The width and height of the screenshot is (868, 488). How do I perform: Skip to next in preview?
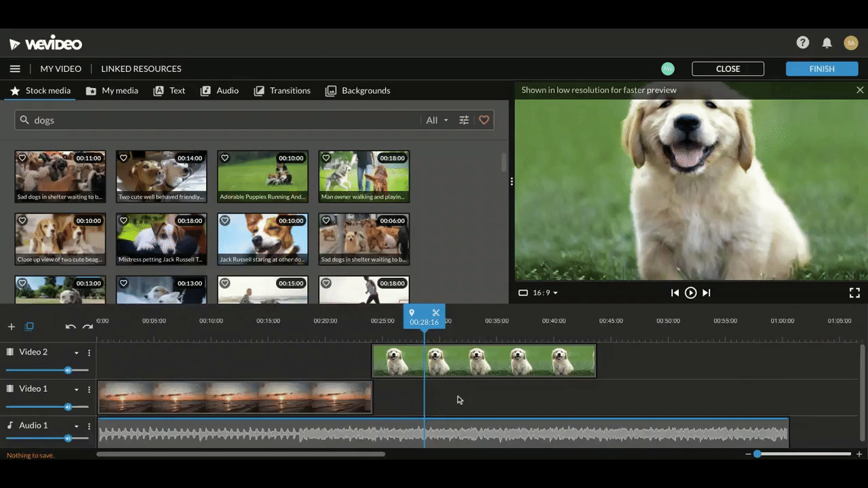pos(706,293)
